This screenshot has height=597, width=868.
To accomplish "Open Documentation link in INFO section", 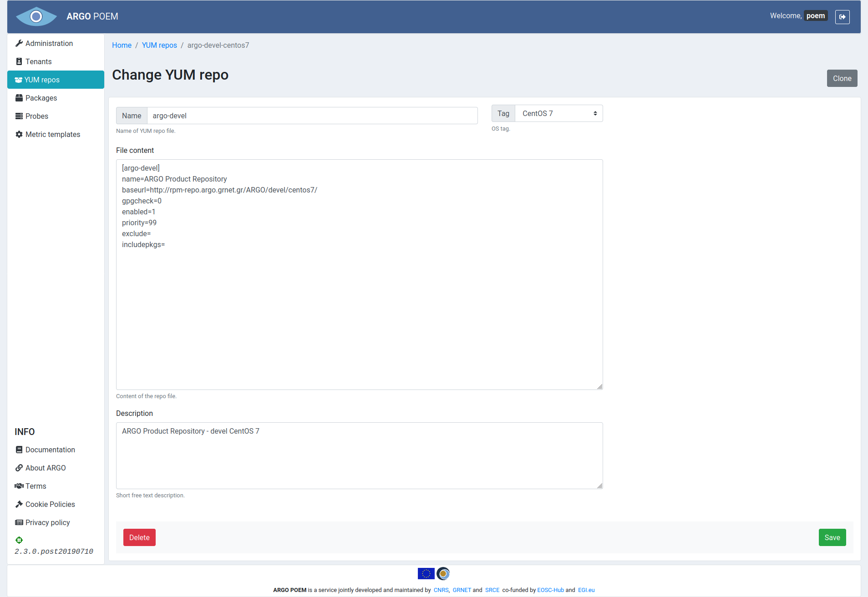I will pos(50,450).
